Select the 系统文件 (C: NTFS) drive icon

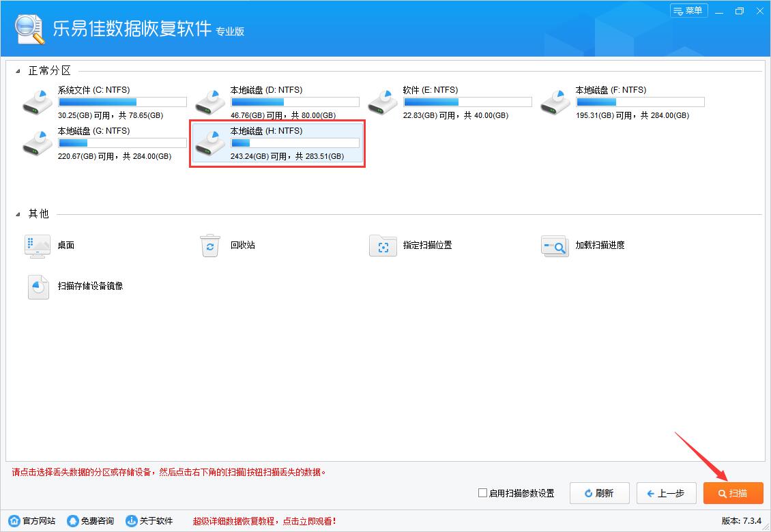(38, 102)
